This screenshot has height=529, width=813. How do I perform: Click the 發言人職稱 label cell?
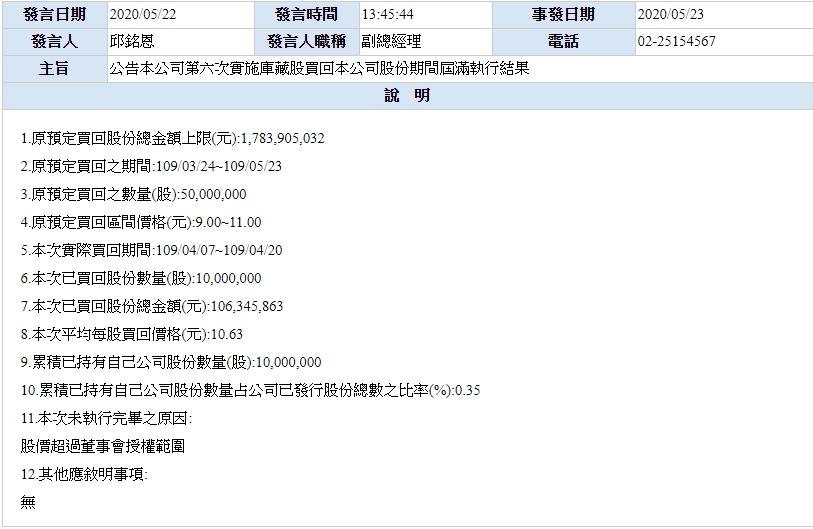coord(306,41)
